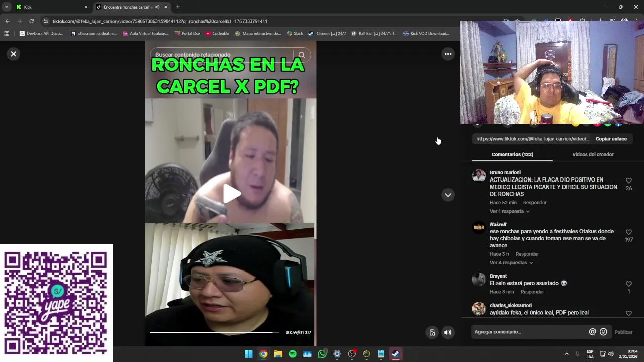
Task: Open 'classroom.codeable...' bookmark
Action: (94, 34)
